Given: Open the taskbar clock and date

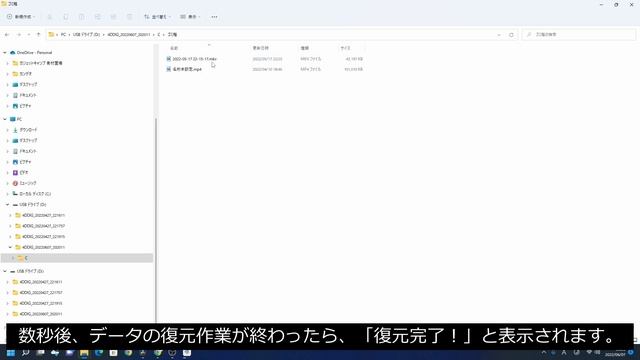Looking at the screenshot, I should coord(615,353).
